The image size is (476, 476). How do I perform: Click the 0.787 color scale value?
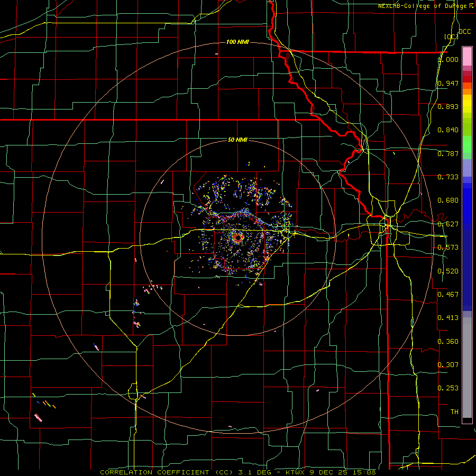click(448, 153)
